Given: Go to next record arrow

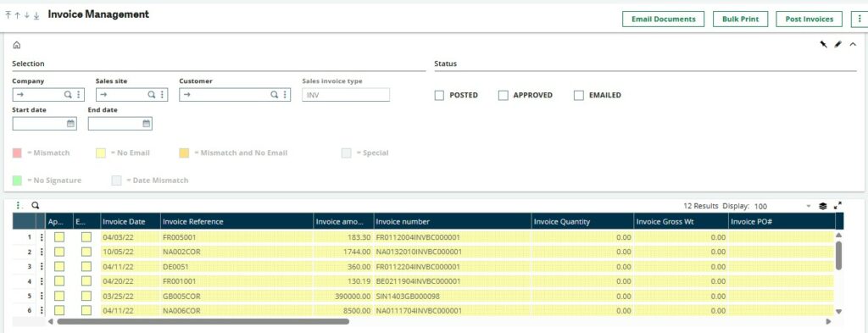Looking at the screenshot, I should 26,15.
